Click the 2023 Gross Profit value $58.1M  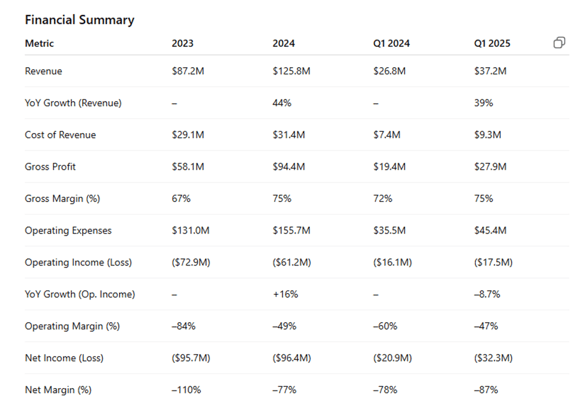188,166
